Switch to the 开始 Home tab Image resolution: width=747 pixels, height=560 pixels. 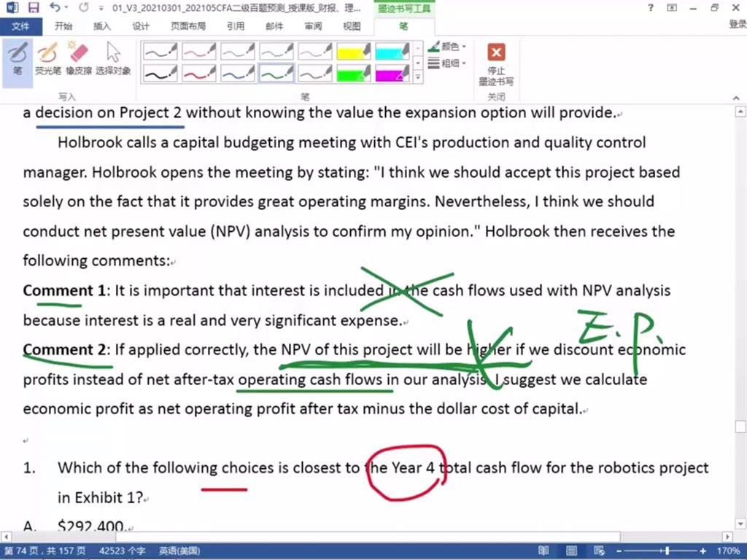[x=63, y=26]
